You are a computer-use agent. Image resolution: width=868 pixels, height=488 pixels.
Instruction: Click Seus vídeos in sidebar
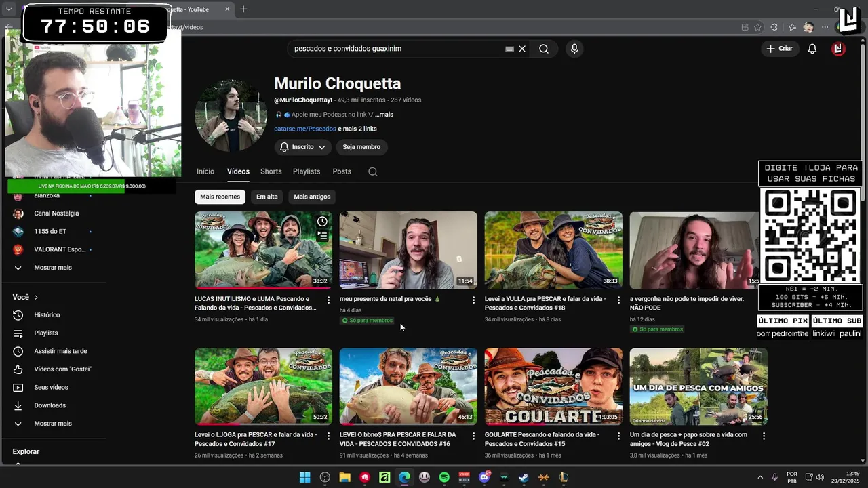pos(51,387)
